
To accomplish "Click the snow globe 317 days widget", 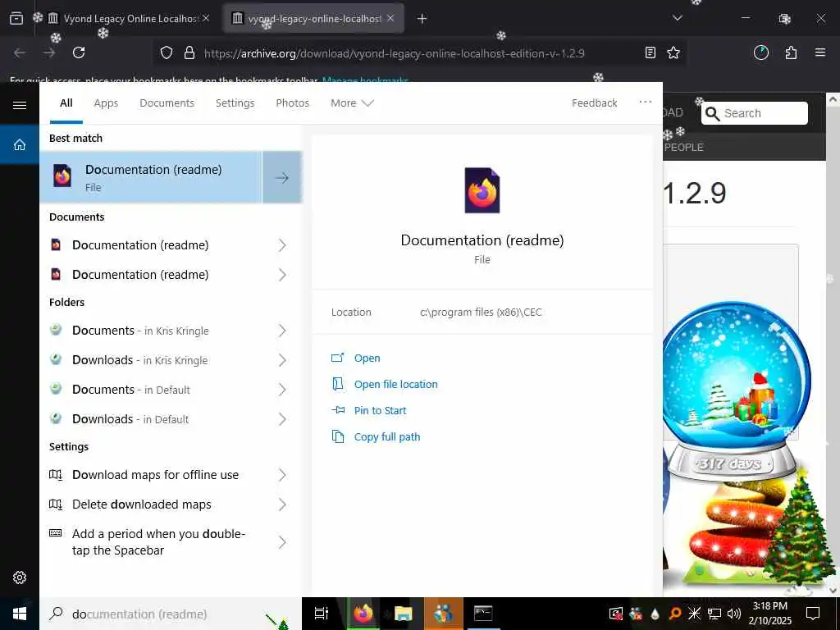I will tap(737, 391).
